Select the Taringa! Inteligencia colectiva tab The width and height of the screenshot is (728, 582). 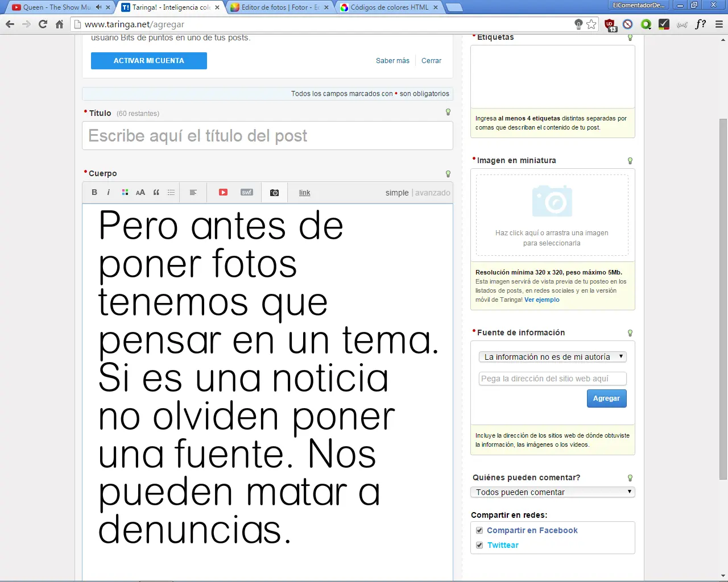click(x=171, y=7)
